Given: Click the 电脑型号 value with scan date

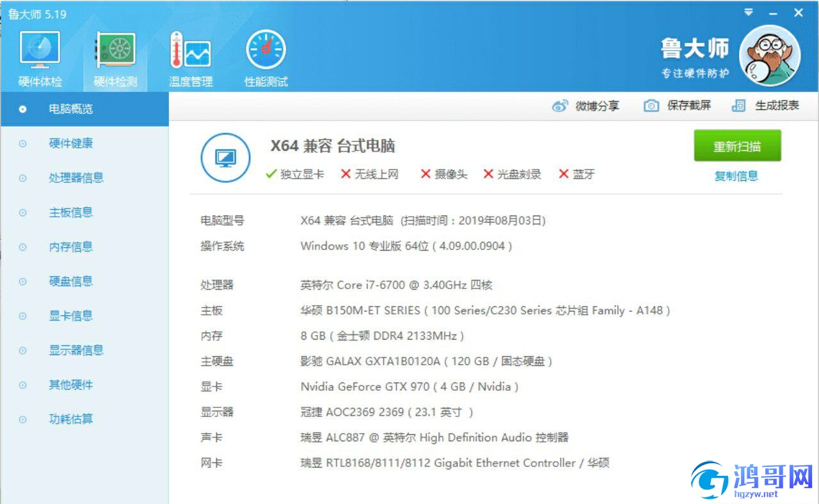Looking at the screenshot, I should (x=423, y=221).
